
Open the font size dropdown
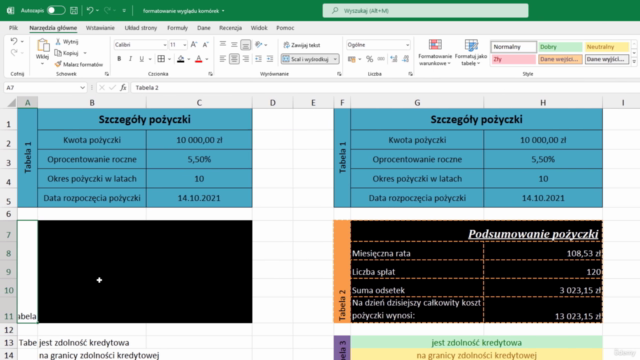point(184,45)
